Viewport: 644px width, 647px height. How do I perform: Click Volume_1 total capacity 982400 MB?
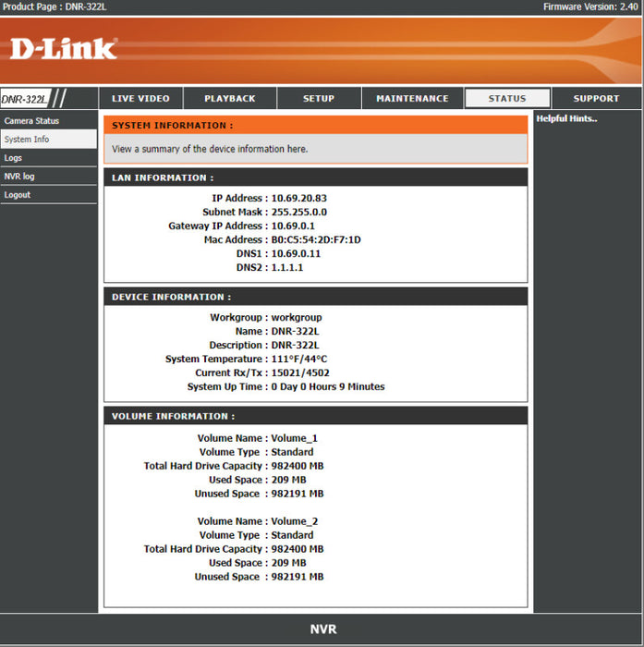pos(298,466)
